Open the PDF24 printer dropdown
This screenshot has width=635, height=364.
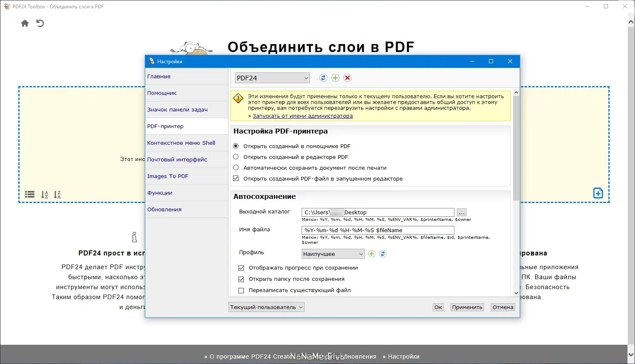coord(273,78)
